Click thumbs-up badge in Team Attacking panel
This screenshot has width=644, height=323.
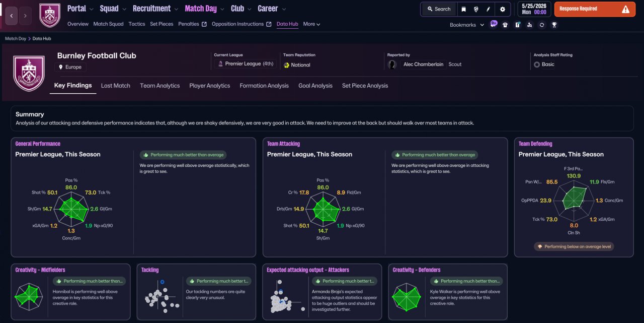(435, 155)
